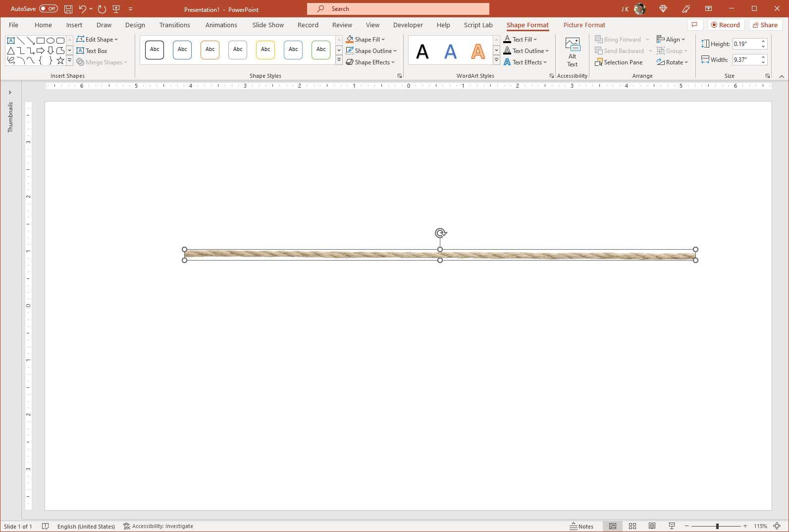Select the five-point star shape
This screenshot has width=789, height=532.
60,60
